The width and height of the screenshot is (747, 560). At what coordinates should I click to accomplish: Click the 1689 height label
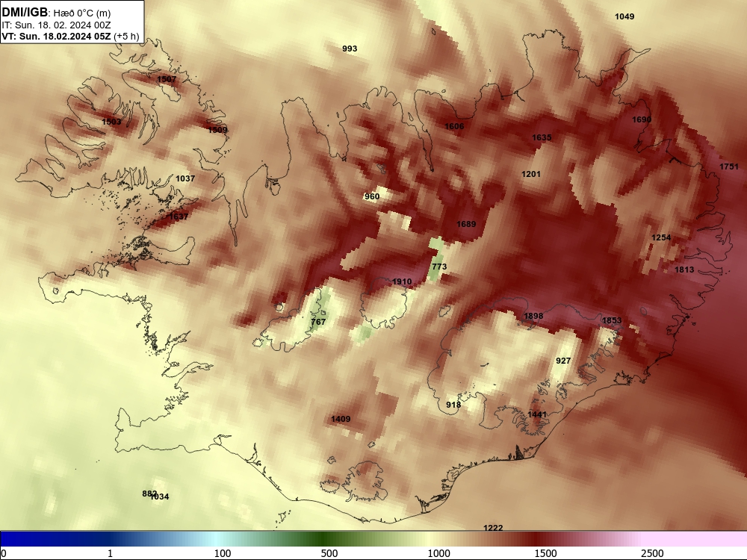click(466, 224)
